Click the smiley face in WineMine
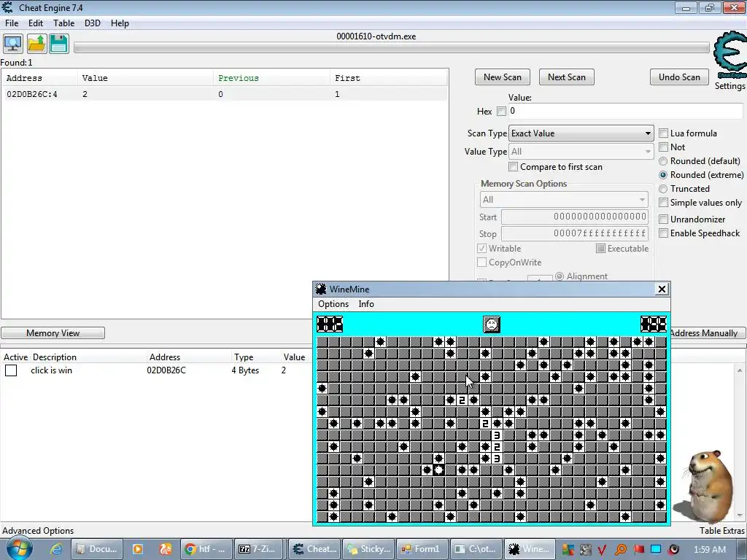Screen dimensions: 747x560 tap(491, 324)
